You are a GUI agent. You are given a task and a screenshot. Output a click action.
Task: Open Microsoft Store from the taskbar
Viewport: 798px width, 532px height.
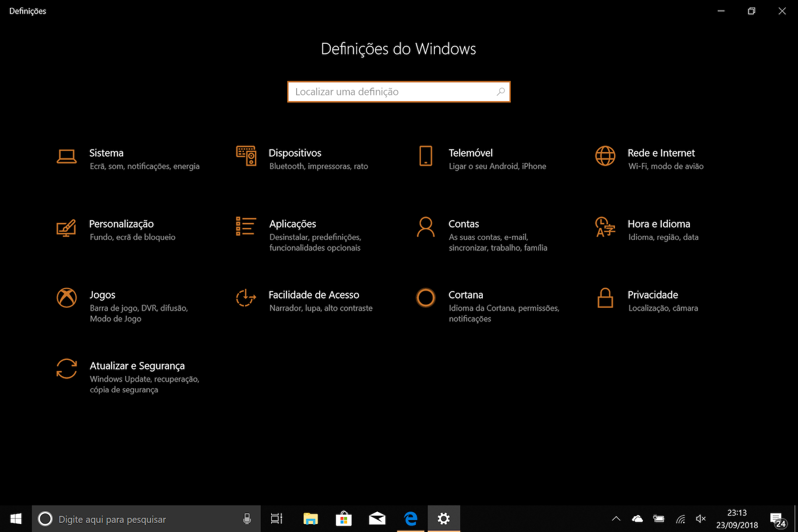(344, 519)
